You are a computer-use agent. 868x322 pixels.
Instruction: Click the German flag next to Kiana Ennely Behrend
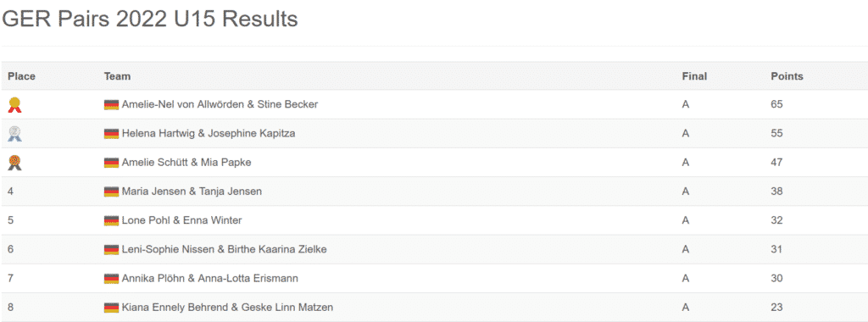(x=111, y=307)
